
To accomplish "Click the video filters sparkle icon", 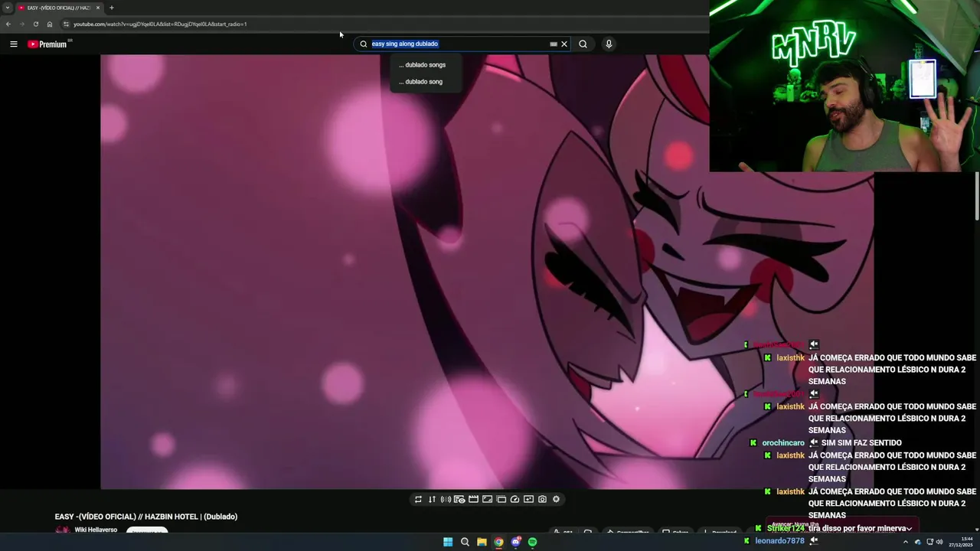I will [x=528, y=499].
